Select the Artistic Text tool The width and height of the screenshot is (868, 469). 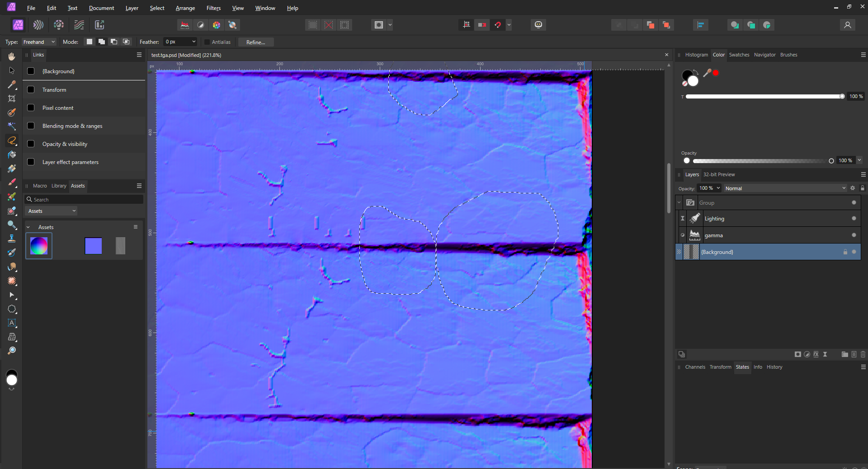tap(12, 323)
